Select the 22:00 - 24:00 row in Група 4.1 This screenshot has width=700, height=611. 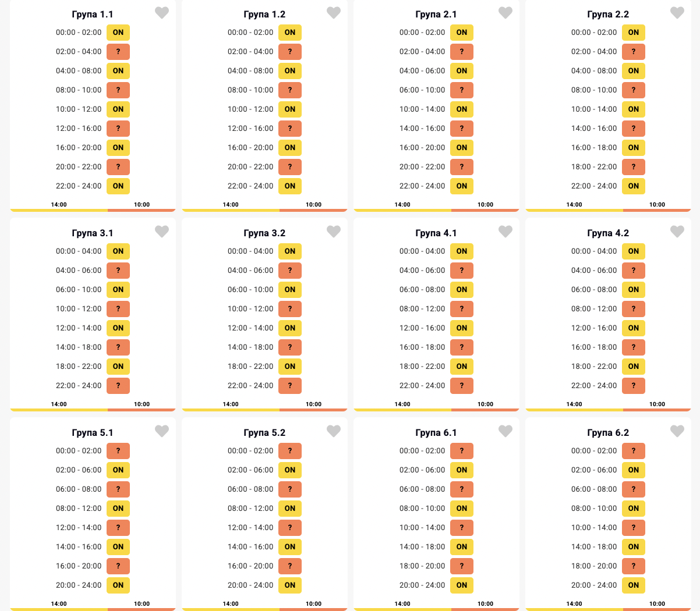(x=422, y=386)
